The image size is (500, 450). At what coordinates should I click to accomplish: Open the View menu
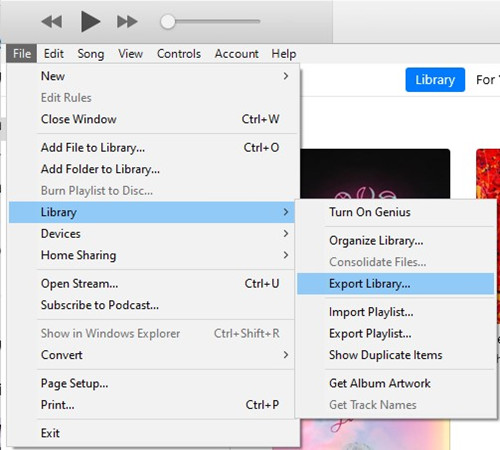(130, 54)
